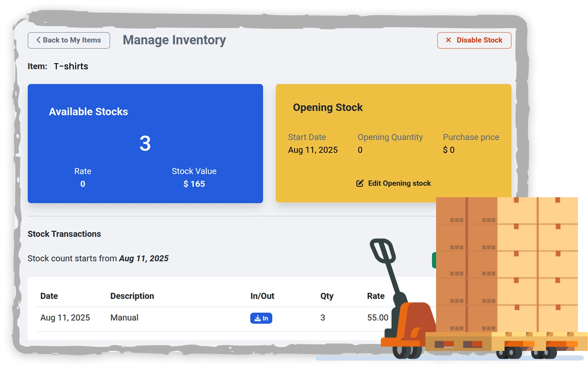The height and width of the screenshot is (369, 588).
Task: Click Back to My Items
Action: click(69, 40)
